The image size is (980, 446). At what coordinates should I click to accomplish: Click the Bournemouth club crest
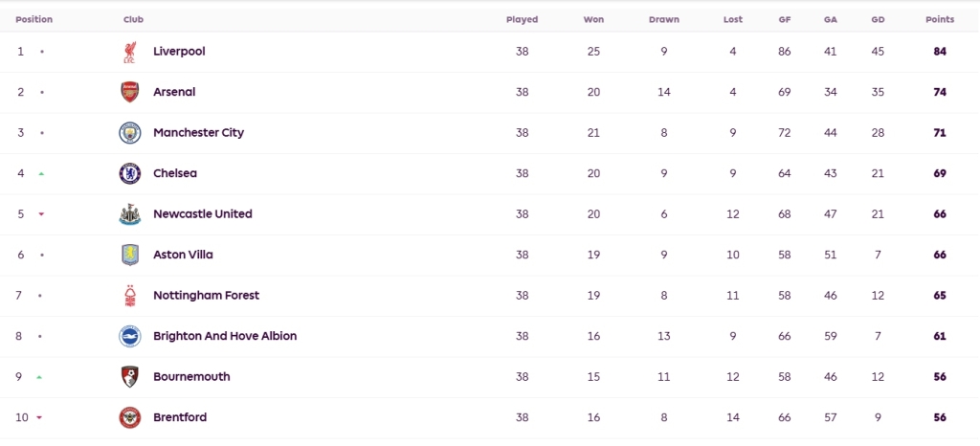pyautogui.click(x=130, y=377)
